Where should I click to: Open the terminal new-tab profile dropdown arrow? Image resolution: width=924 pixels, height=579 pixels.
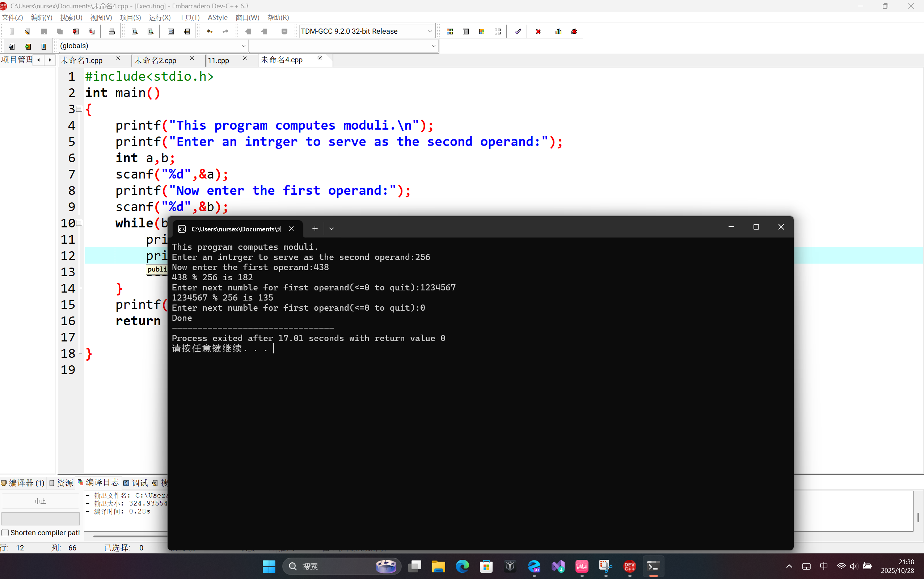pos(332,228)
